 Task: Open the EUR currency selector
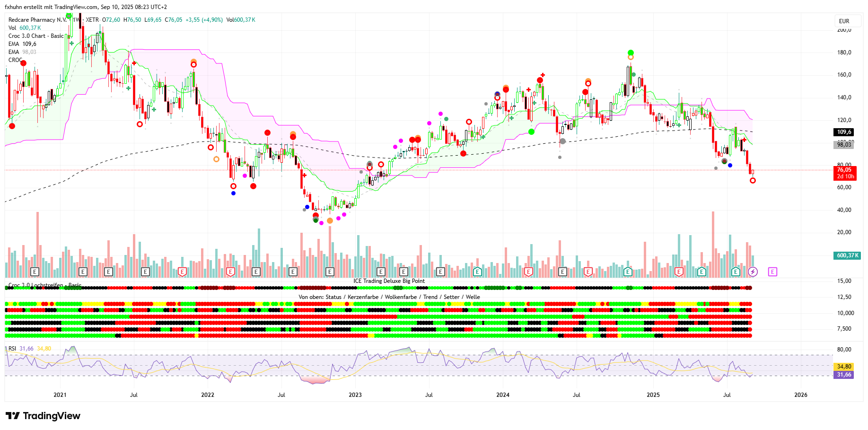[844, 21]
